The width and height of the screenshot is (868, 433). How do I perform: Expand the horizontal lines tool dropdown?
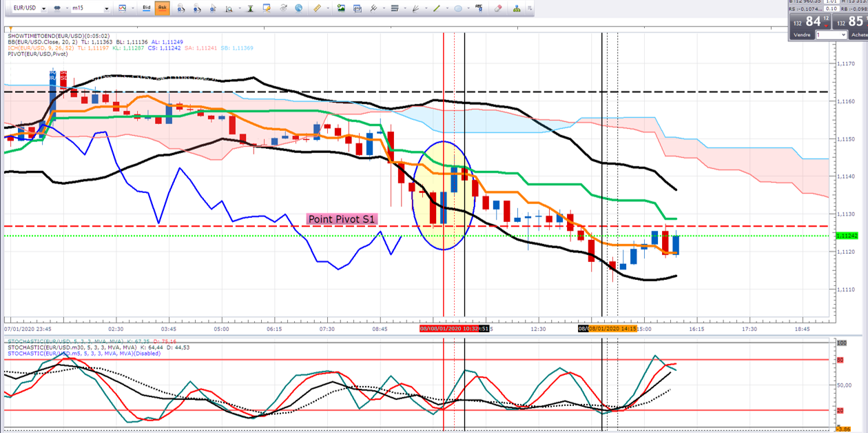tap(406, 8)
